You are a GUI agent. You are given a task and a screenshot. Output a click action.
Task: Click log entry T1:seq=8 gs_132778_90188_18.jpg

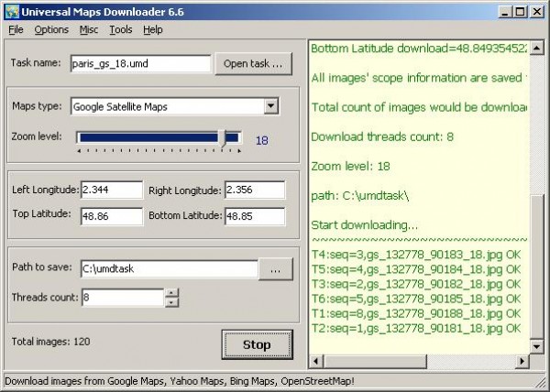(x=416, y=313)
